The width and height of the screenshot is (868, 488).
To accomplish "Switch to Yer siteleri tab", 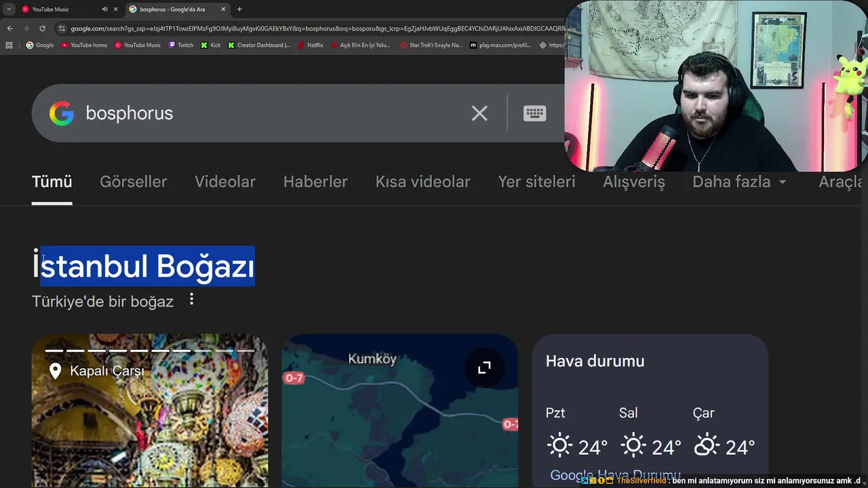I will coord(536,182).
